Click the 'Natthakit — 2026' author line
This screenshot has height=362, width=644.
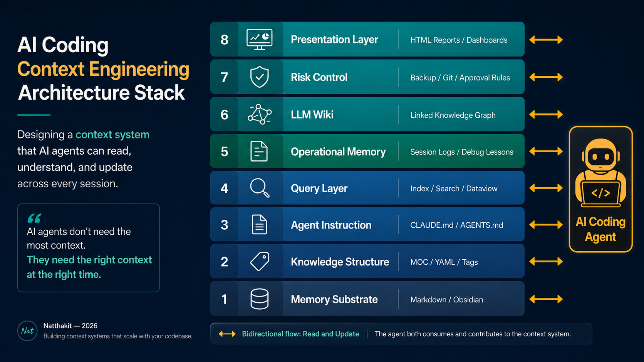coord(70,326)
